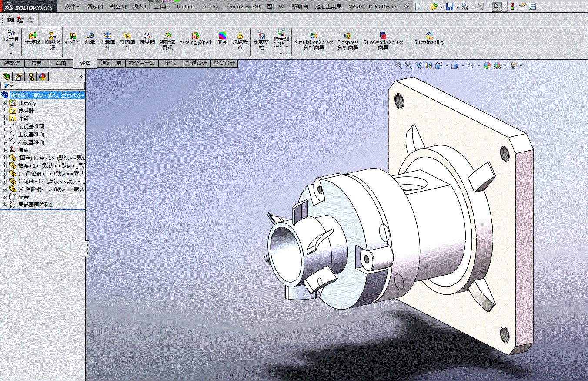Screen dimensions: 588x381
Task: Click the Rebuild traffic light icon
Action: (512, 7)
